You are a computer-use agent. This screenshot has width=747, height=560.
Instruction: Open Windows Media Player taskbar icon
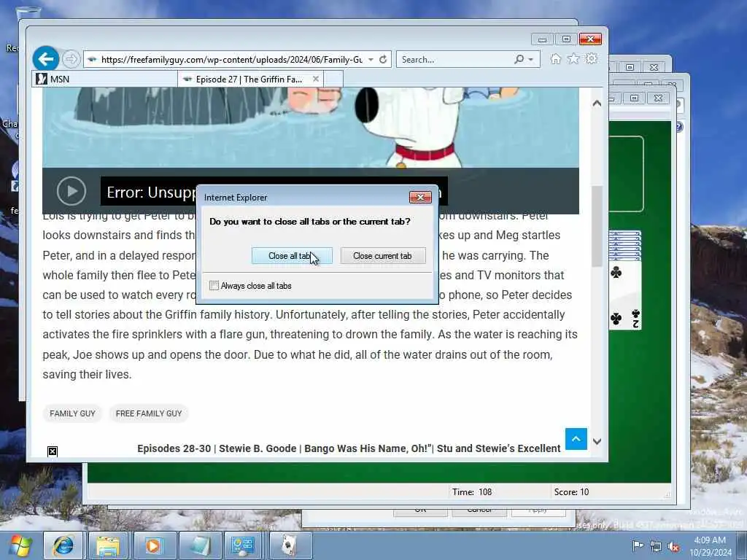(153, 545)
